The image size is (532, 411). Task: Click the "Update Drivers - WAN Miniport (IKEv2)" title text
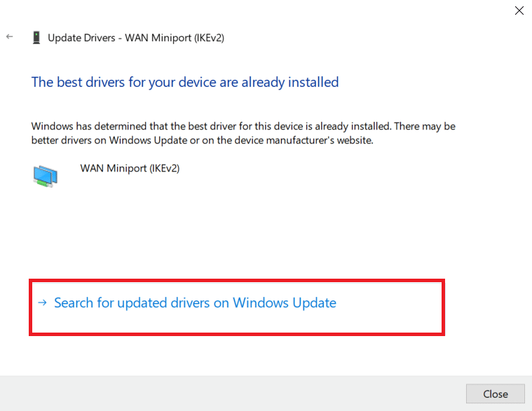136,38
